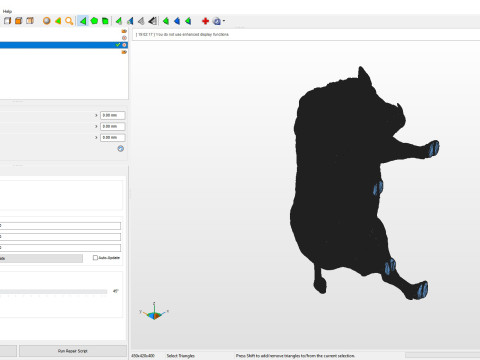Click the solid blue triangle toolbar icon
The image size is (480, 360).
tap(177, 21)
